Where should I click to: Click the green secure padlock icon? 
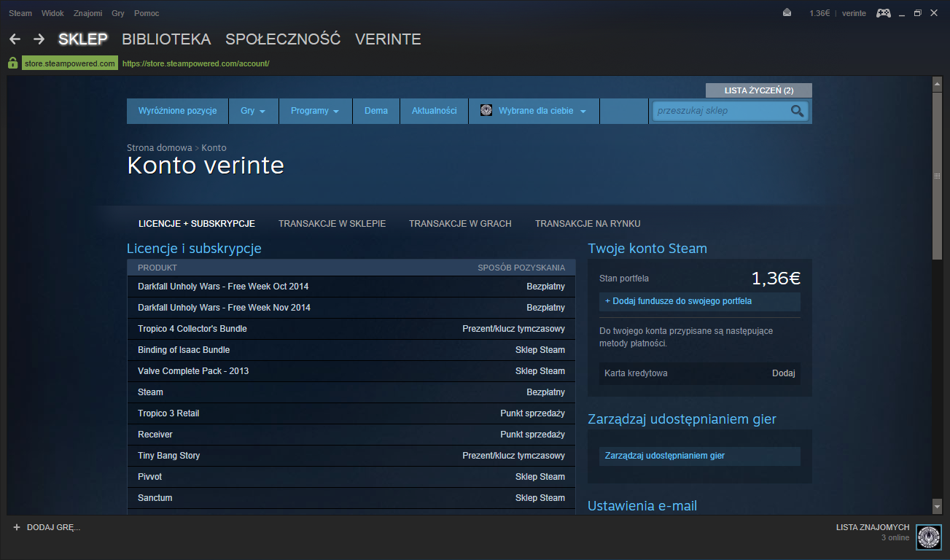(x=12, y=63)
